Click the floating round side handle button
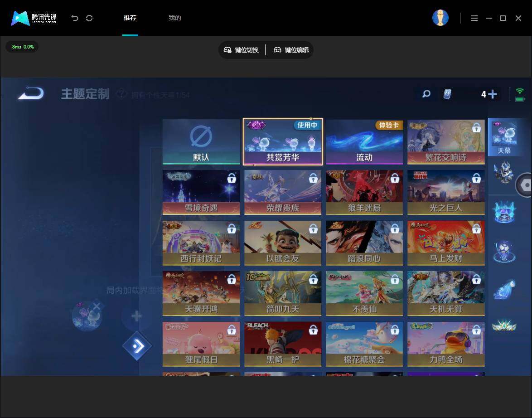 (524, 185)
